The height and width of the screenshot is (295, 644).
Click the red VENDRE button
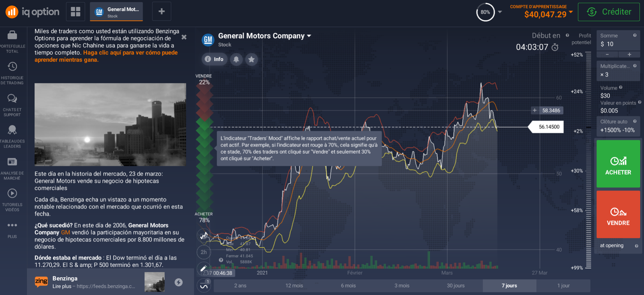[618, 214]
